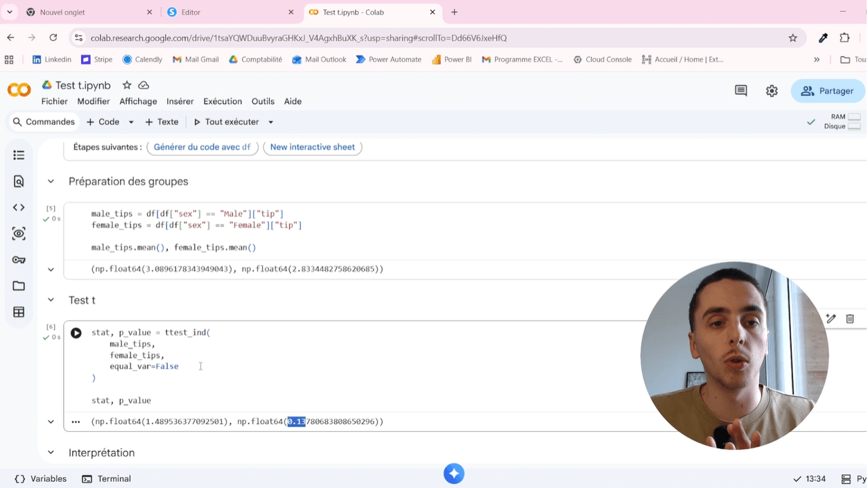
Task: Open the Tout exécuter dropdown arrow
Action: [x=271, y=122]
